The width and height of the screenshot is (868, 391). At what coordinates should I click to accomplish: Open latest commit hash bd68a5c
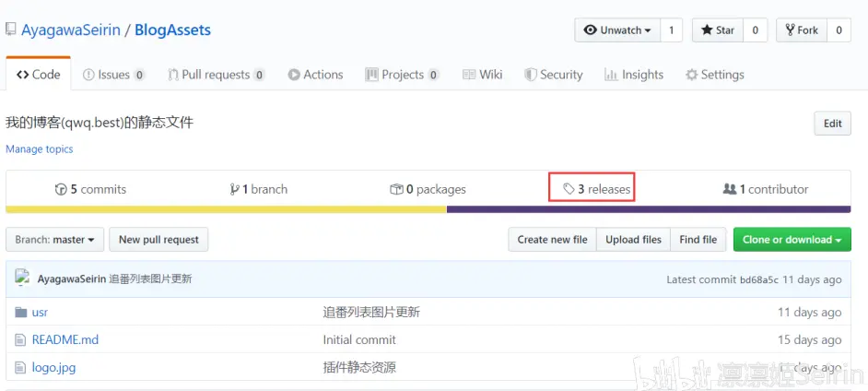click(759, 279)
